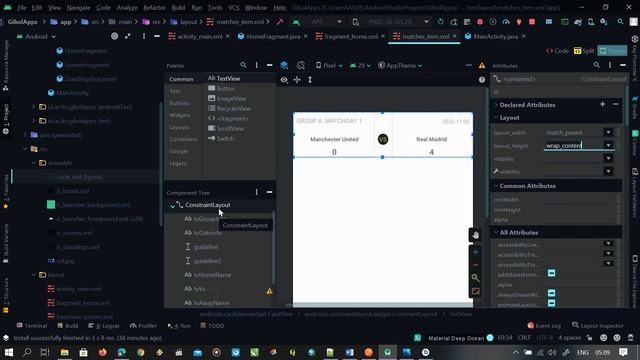Switch to Code view mode
640x360 pixels.
(x=557, y=51)
